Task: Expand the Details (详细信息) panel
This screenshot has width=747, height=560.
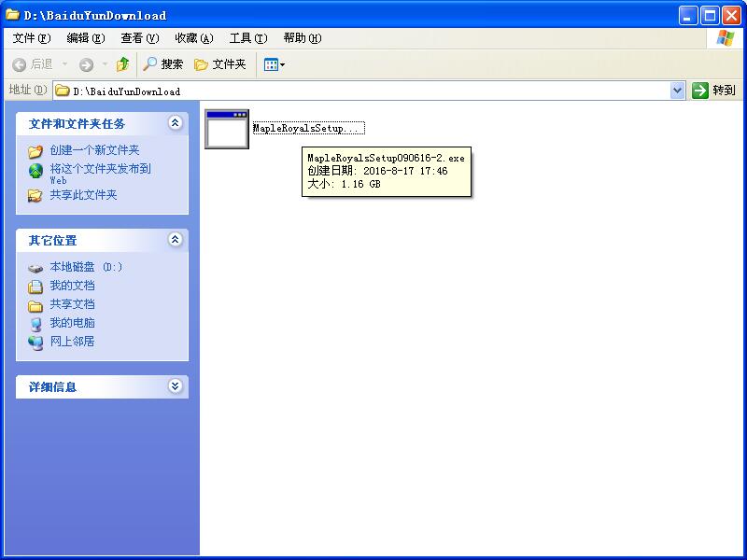Action: pos(175,386)
